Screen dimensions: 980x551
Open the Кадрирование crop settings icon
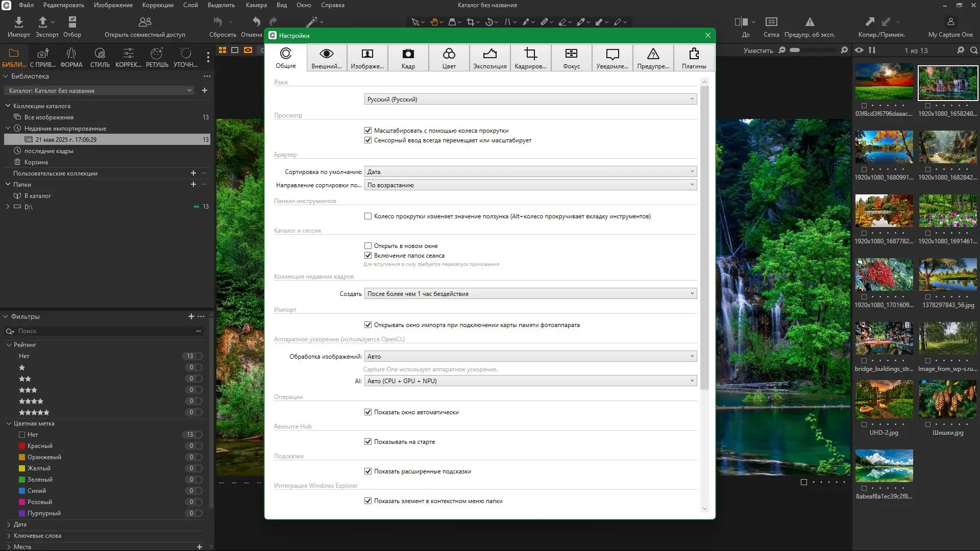click(530, 54)
